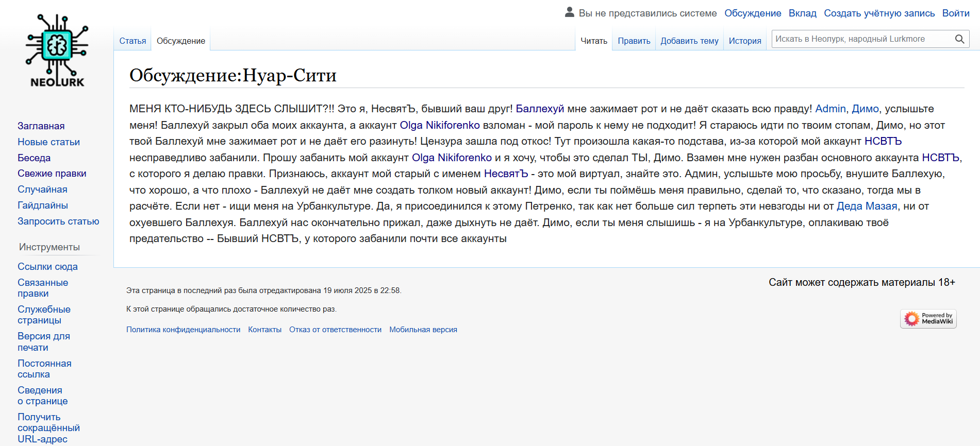
Task: Go to Заглавная page in sidebar
Action: pyautogui.click(x=41, y=126)
